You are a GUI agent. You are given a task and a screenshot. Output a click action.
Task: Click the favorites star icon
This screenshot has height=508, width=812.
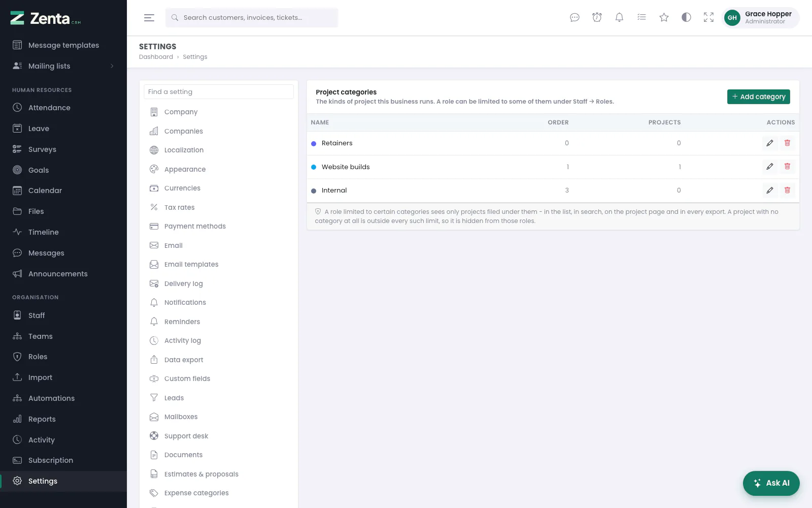[x=664, y=18]
